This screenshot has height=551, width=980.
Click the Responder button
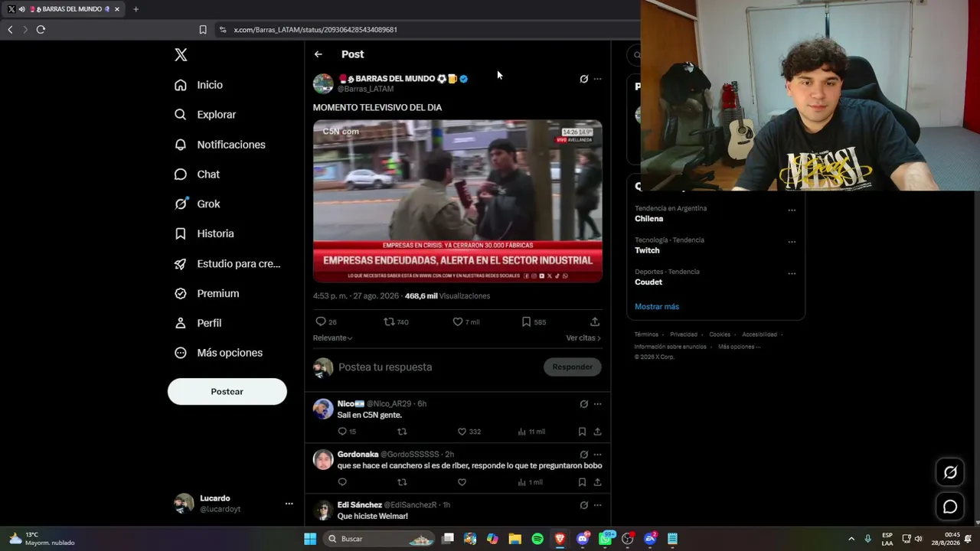(x=573, y=367)
